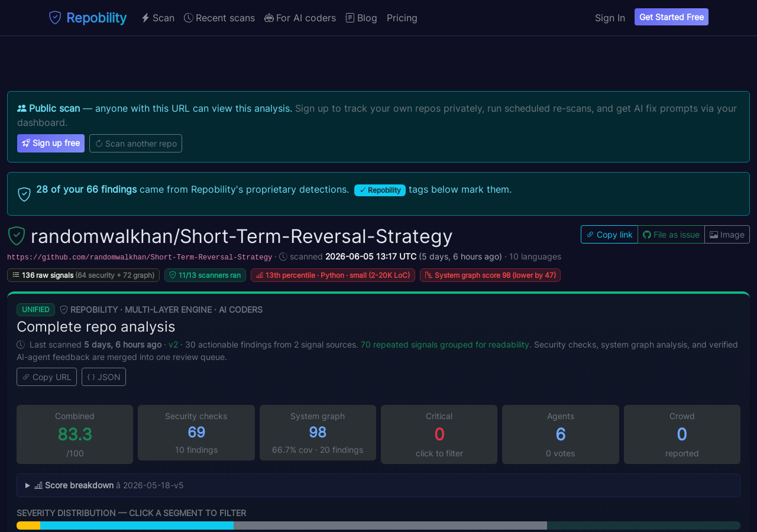Click the System graph 98 card
Image resolution: width=757 pixels, height=532 pixels.
click(318, 433)
